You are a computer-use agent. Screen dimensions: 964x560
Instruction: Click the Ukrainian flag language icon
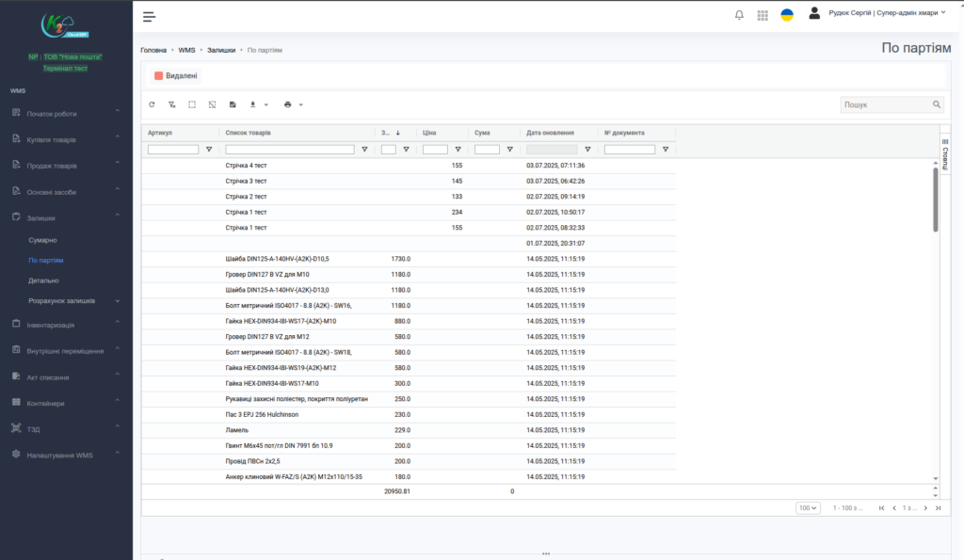click(787, 15)
